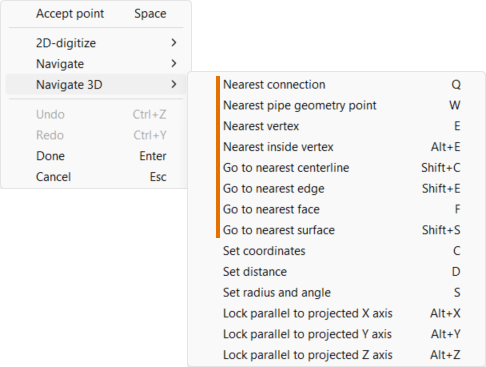486x367 pixels.
Task: Choose Done from the context menu
Action: click(x=96, y=156)
